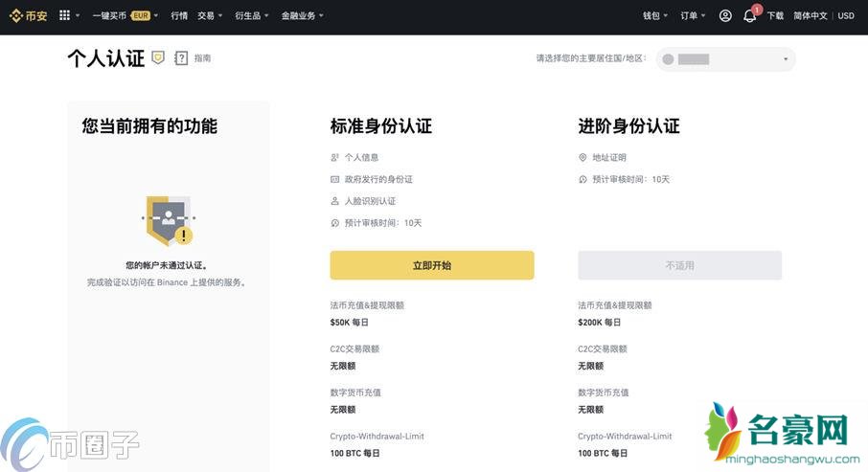
Task: Open the apps grid menu icon
Action: 65,15
